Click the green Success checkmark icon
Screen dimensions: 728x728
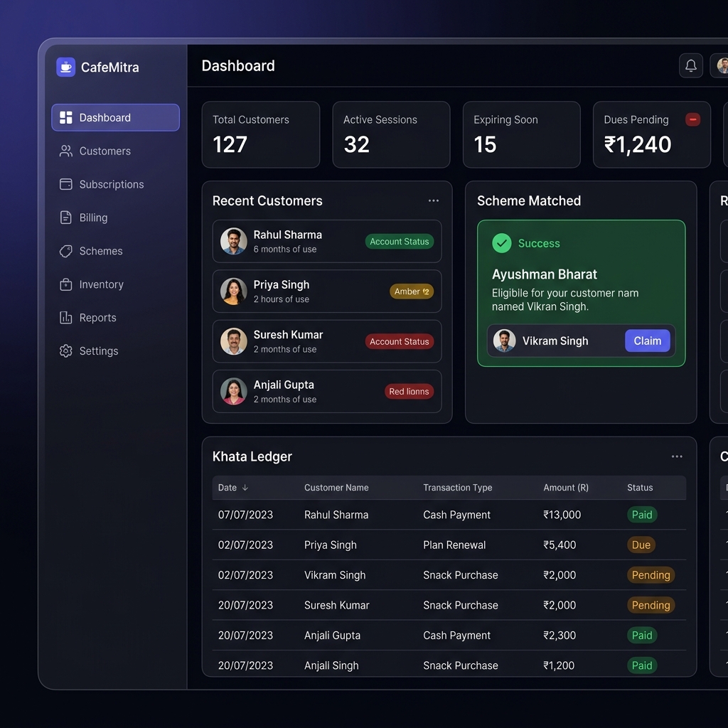point(501,243)
